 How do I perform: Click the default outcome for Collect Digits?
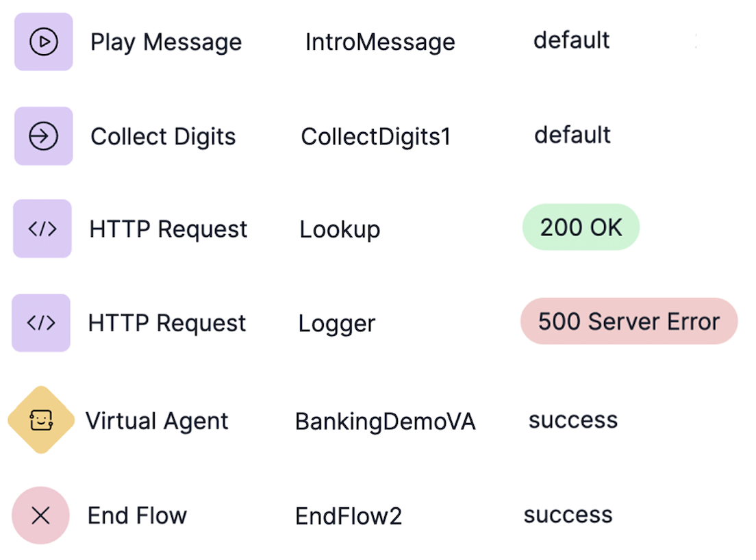(x=572, y=135)
